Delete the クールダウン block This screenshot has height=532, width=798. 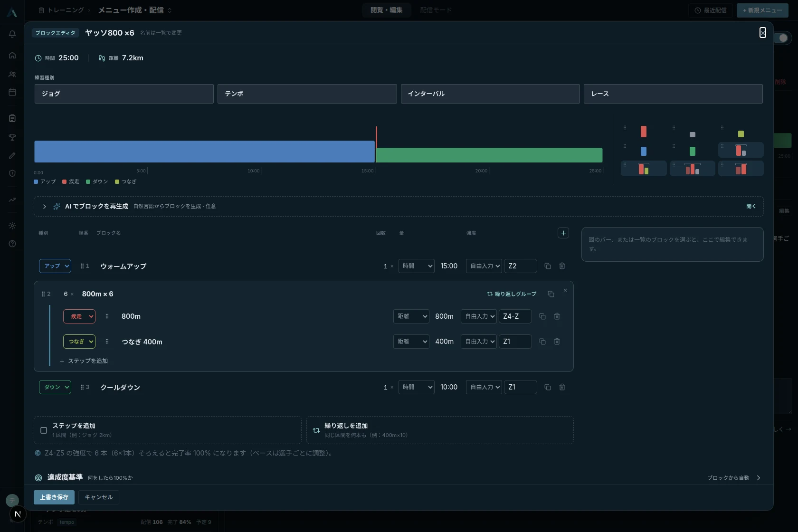pos(562,387)
